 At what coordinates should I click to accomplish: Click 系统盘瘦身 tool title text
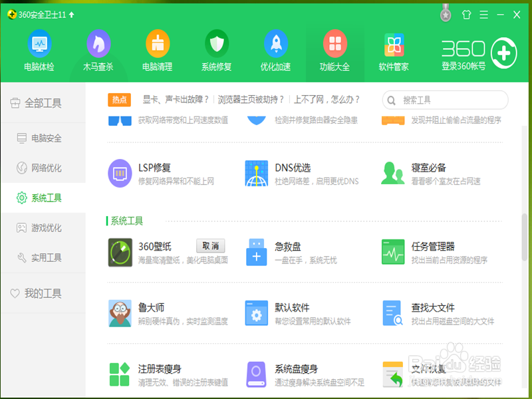(x=296, y=368)
